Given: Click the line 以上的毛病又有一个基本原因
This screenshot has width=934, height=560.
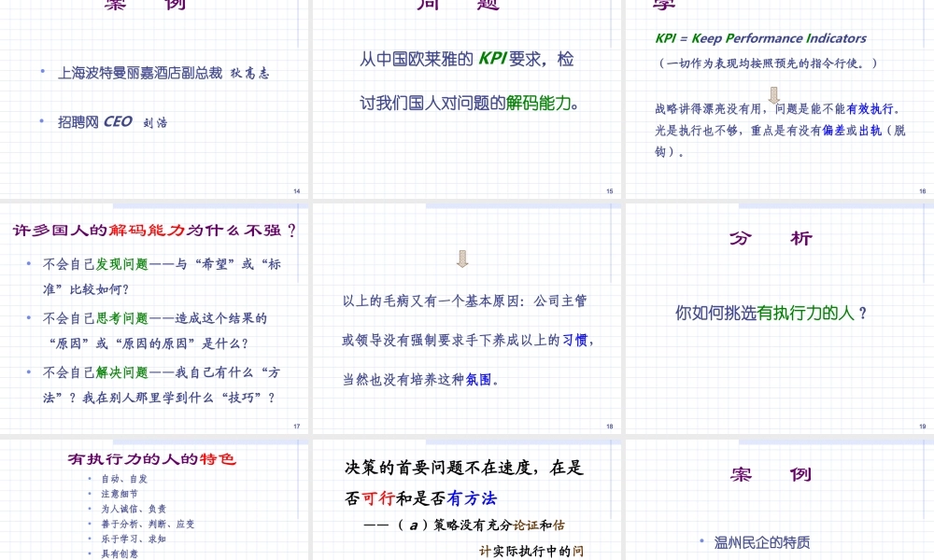Looking at the screenshot, I should click(464, 301).
